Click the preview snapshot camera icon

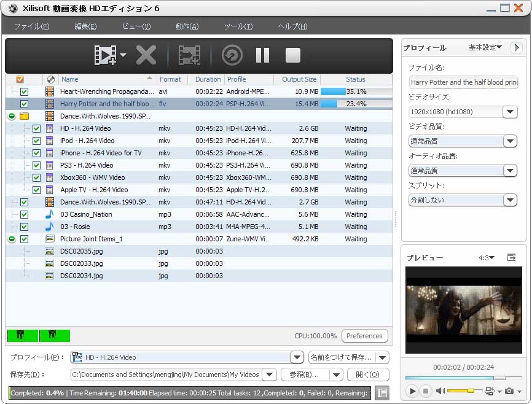pos(509,391)
